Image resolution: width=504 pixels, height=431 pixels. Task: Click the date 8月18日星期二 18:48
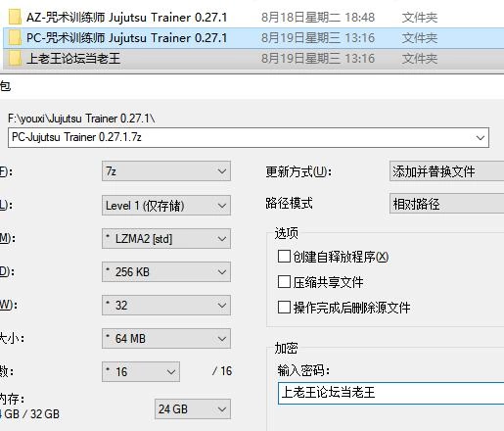(318, 18)
